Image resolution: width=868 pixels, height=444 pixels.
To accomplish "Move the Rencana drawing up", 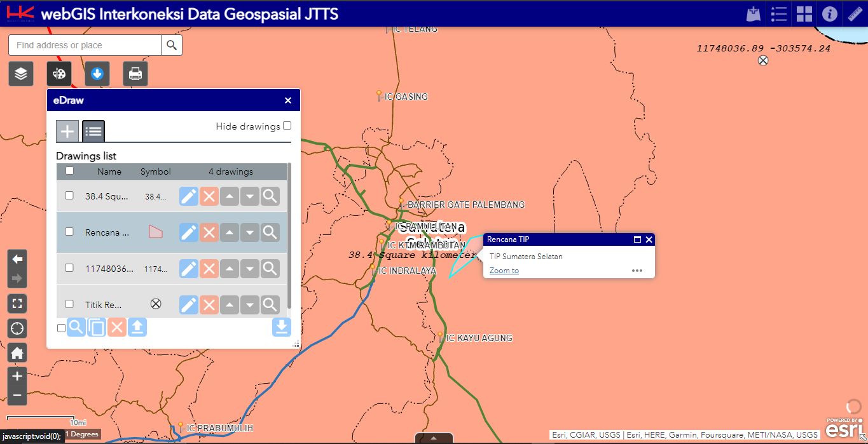I will pyautogui.click(x=230, y=232).
